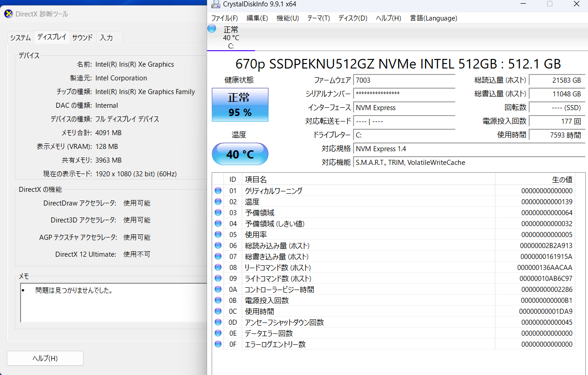Click status orb for ID 04 しきい値 row

coord(218,223)
